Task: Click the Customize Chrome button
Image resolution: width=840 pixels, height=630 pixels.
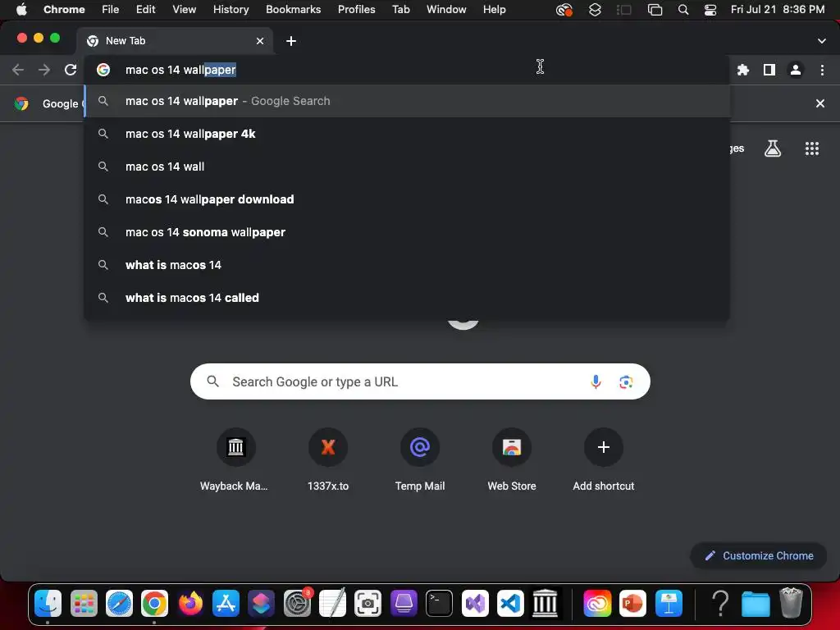Action: 758,555
